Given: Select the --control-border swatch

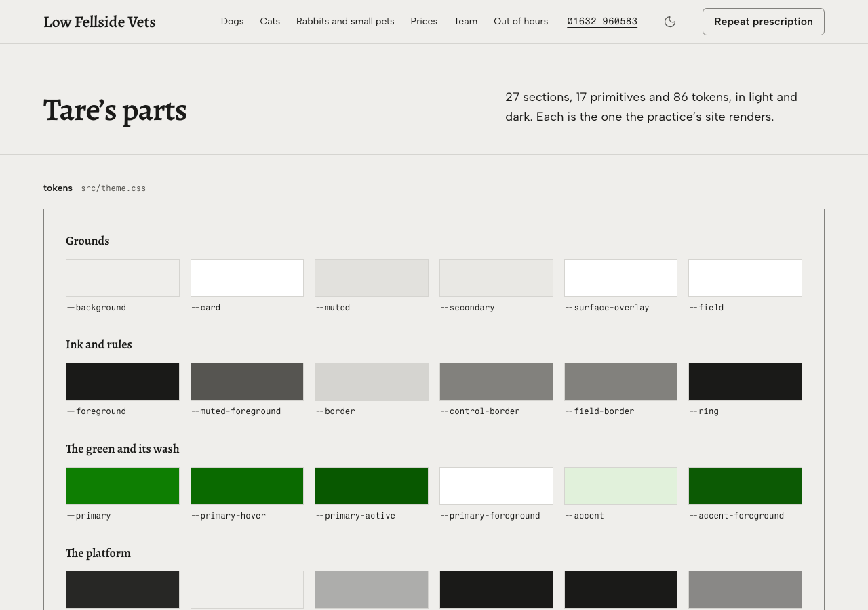Looking at the screenshot, I should point(496,382).
